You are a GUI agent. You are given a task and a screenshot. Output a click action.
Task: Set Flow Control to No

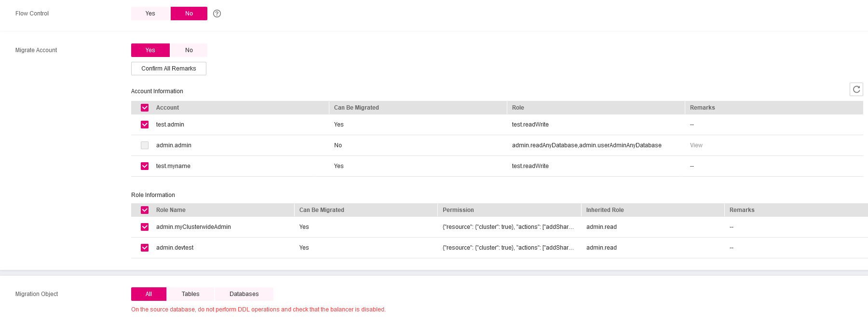pos(189,14)
